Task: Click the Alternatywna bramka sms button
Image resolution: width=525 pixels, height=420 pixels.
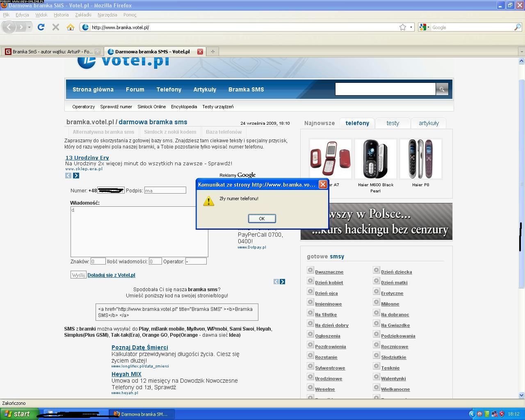Action: tap(103, 132)
